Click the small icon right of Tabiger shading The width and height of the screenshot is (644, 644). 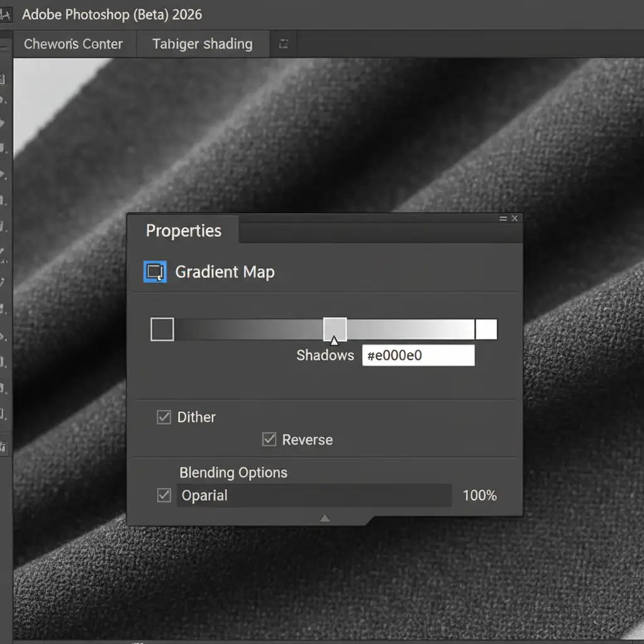tap(284, 44)
